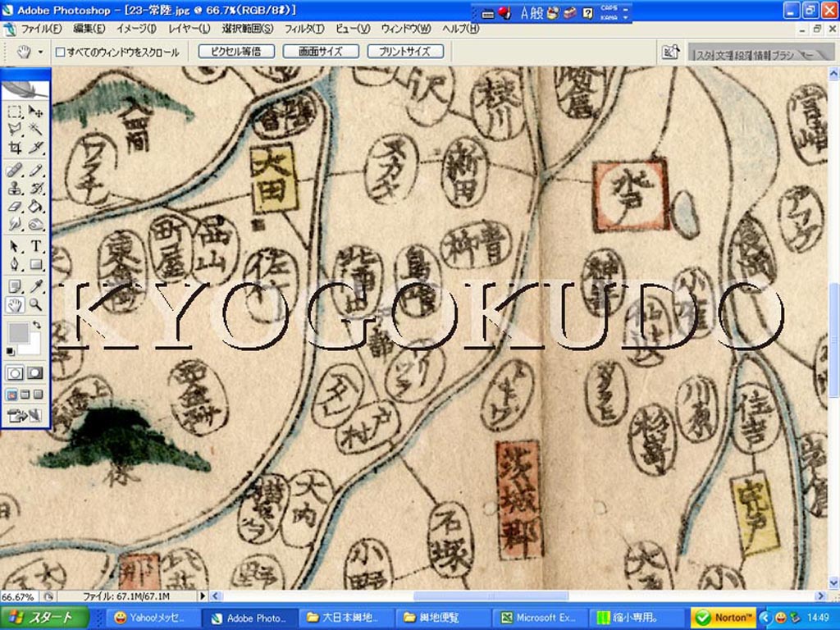Screen dimensions: 840x630
Task: Switch to Quick Mask mode
Action: (x=35, y=373)
